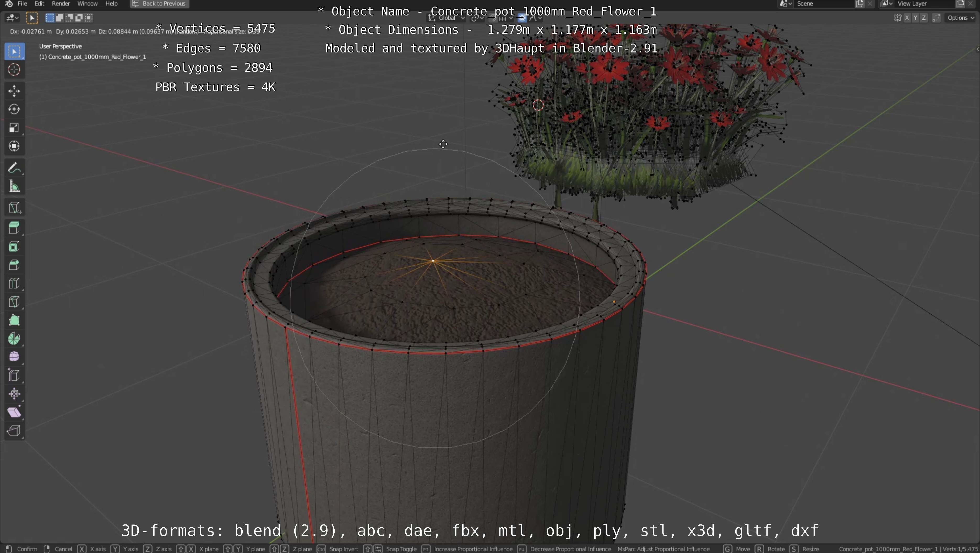Open the File menu
The width and height of the screenshot is (980, 553).
click(x=23, y=4)
